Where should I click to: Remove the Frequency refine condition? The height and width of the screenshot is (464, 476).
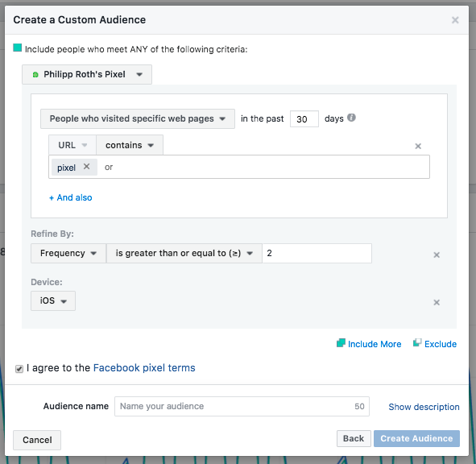click(x=437, y=255)
